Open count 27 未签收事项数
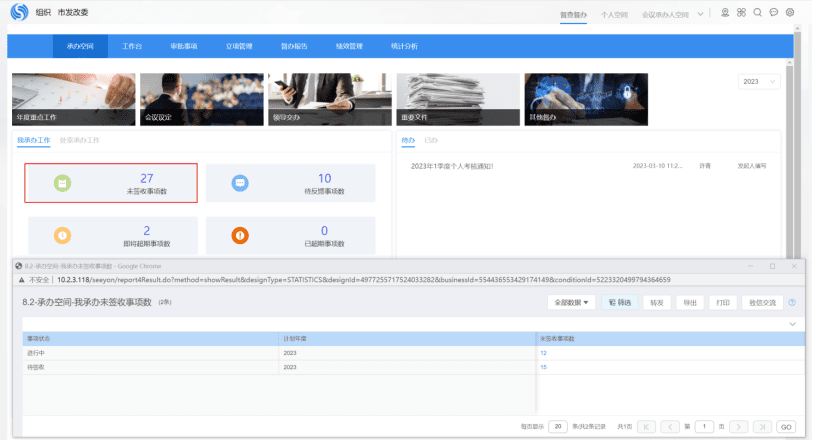The image size is (813, 440). [147, 178]
